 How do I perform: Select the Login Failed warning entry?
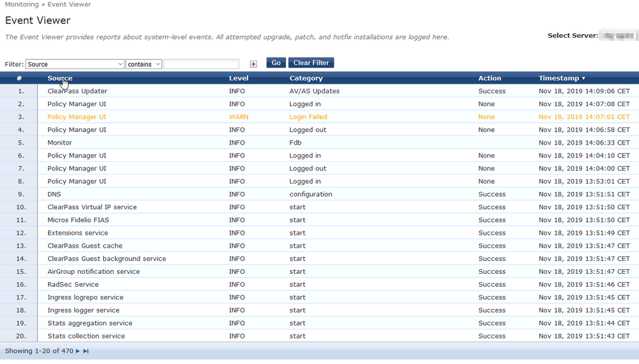(320, 116)
